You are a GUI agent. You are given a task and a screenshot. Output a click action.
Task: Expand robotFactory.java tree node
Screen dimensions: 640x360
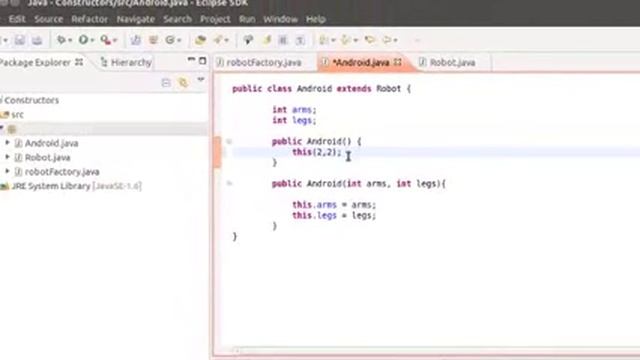click(7, 171)
